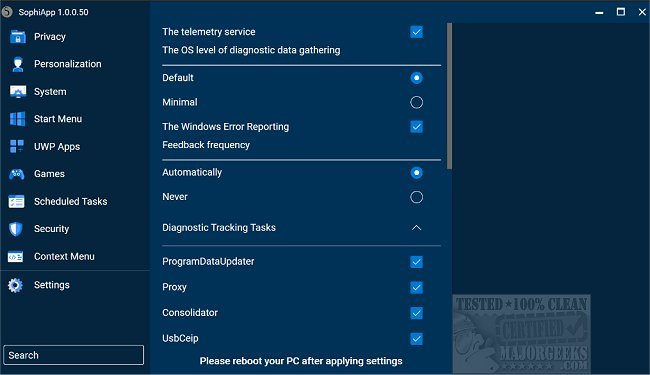Click the UWP Apps tiles icon
Screen dimensions: 650x375
click(17, 146)
